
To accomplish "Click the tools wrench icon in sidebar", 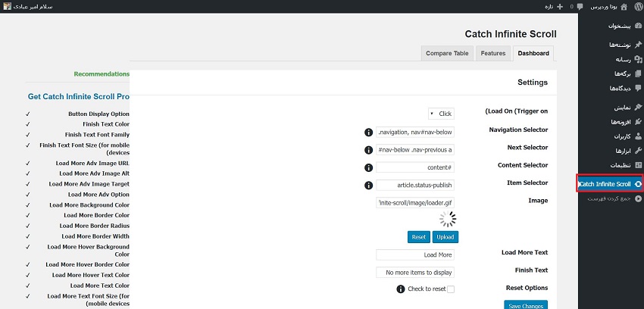I will click(638, 151).
